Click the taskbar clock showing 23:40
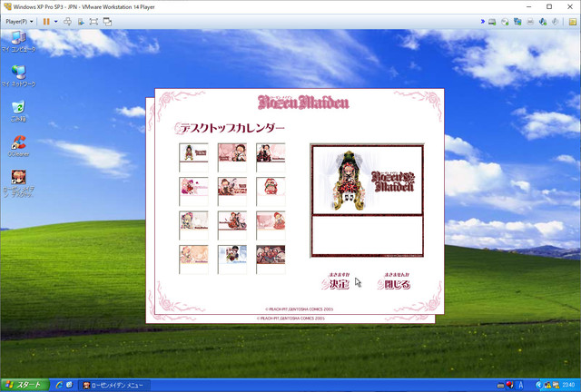This screenshot has width=581, height=392. click(x=568, y=386)
